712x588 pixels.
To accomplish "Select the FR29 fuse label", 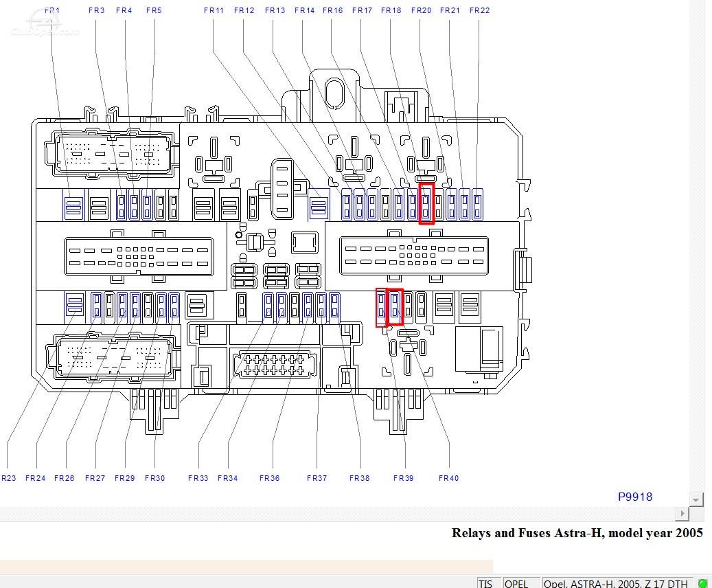I will 125,478.
